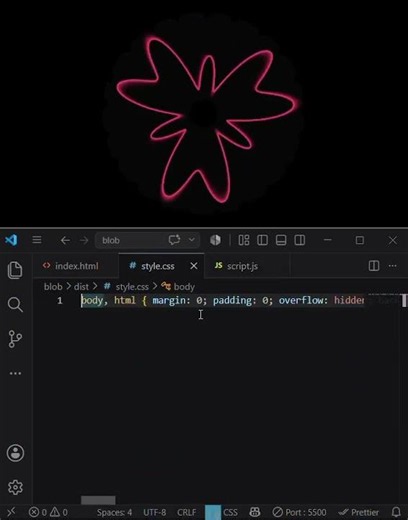Select the CSS language mode

[230, 512]
